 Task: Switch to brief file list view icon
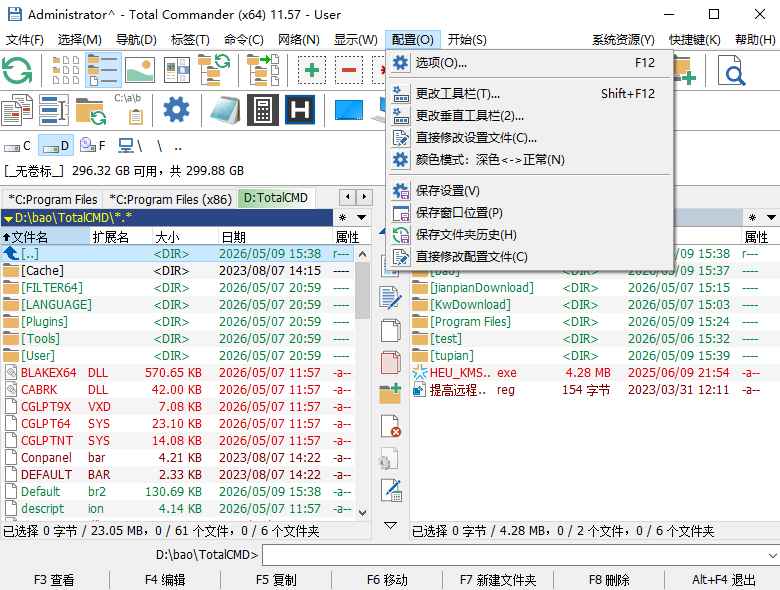coord(66,70)
